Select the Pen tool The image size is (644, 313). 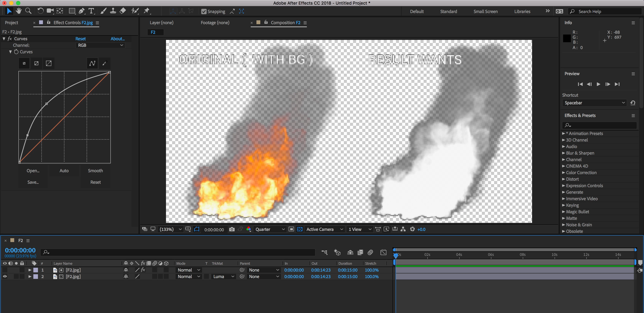(81, 11)
